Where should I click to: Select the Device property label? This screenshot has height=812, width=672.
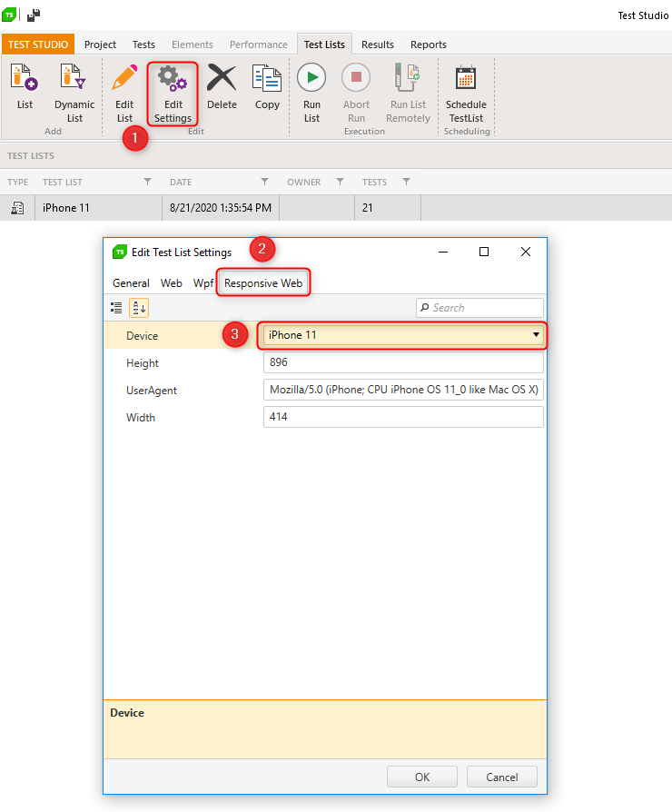coord(143,335)
